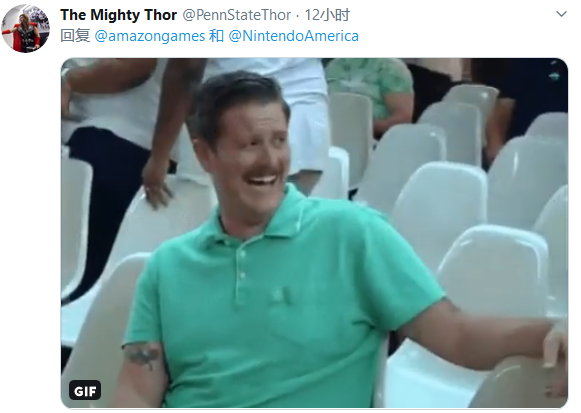Play the laughing man GIF

(x=314, y=233)
